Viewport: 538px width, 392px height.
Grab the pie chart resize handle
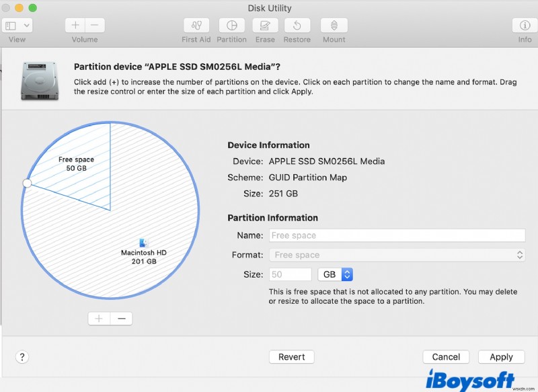click(27, 183)
